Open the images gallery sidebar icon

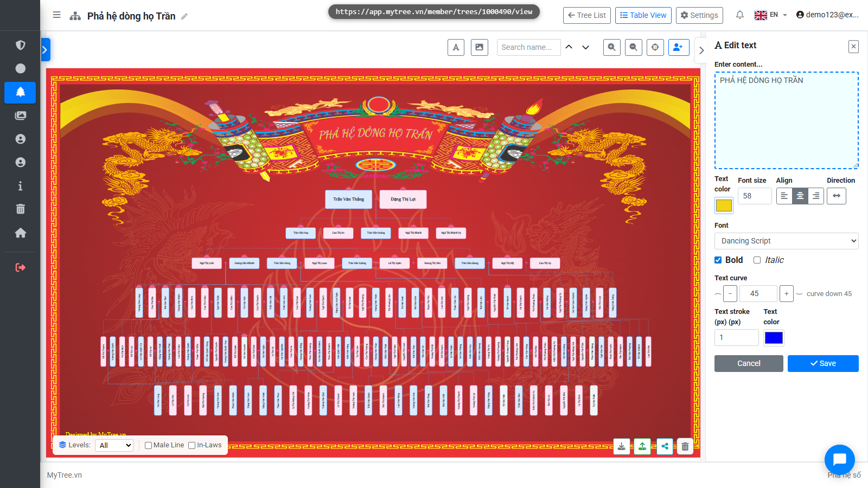pyautogui.click(x=20, y=115)
